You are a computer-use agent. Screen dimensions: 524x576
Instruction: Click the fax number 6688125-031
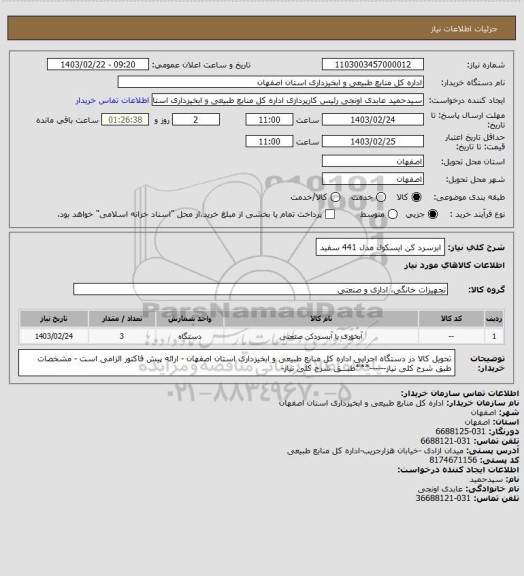pos(460,431)
